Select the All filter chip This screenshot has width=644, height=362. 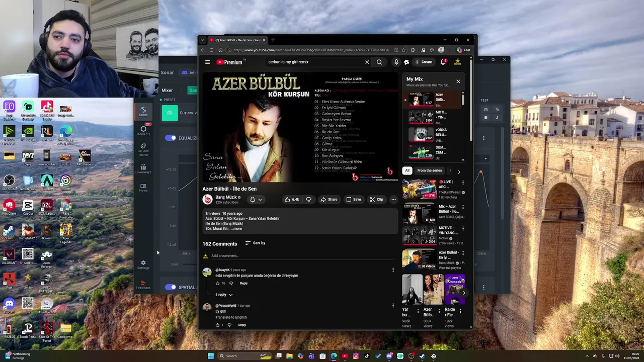(407, 170)
